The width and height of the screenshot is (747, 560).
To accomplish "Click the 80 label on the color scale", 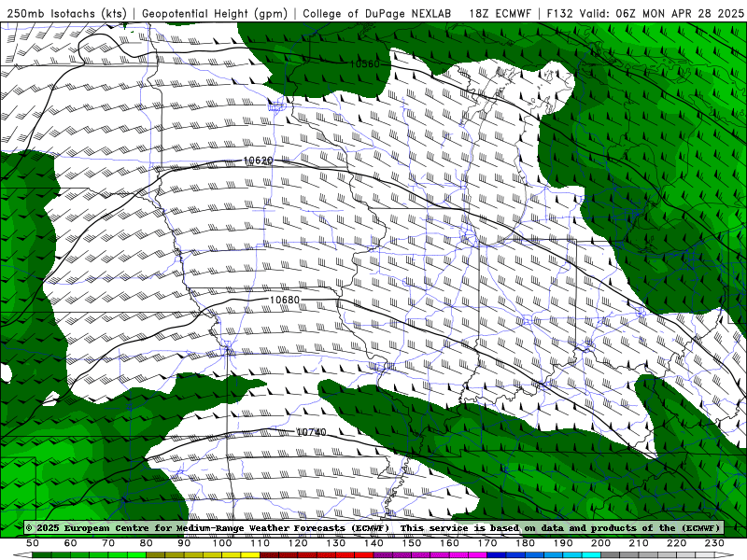I will click(146, 543).
